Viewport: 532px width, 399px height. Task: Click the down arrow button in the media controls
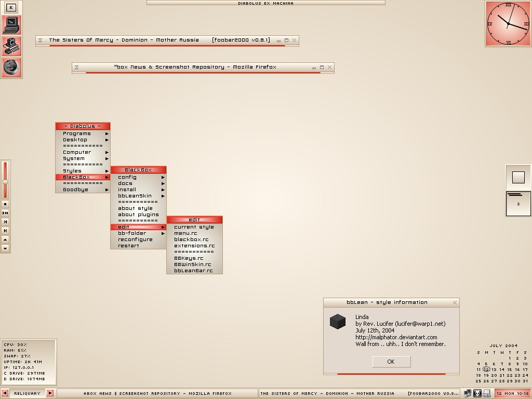tap(5, 248)
